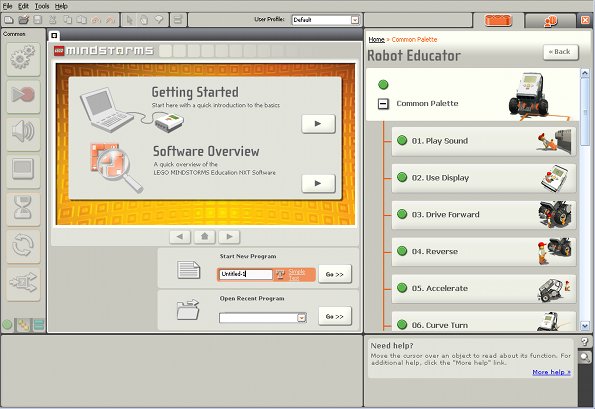This screenshot has width=595, height=409.
Task: Click the previous arrow under the video panel
Action: (180, 236)
